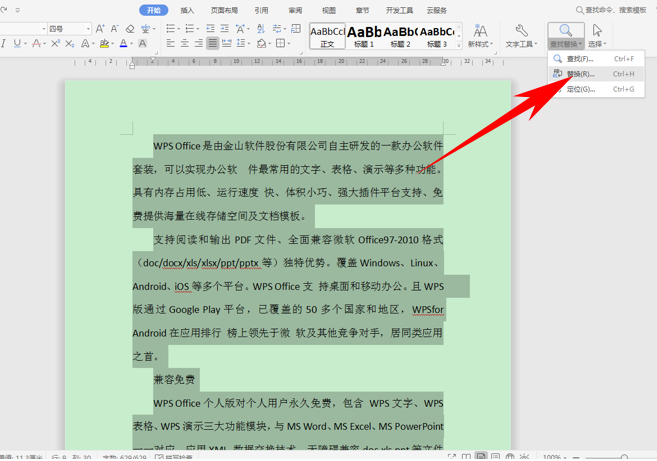This screenshot has width=657, height=461.
Task: Toggle underline formatting
Action: [17, 43]
